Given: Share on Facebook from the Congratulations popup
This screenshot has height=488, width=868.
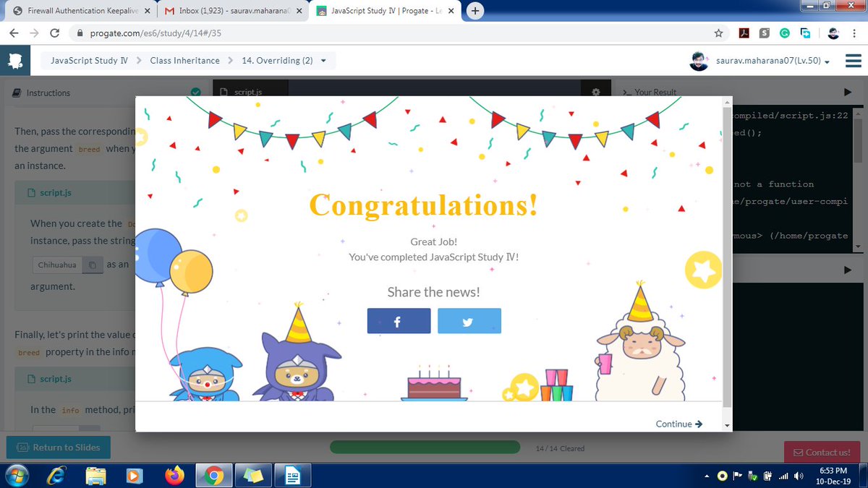Looking at the screenshot, I should click(x=399, y=321).
